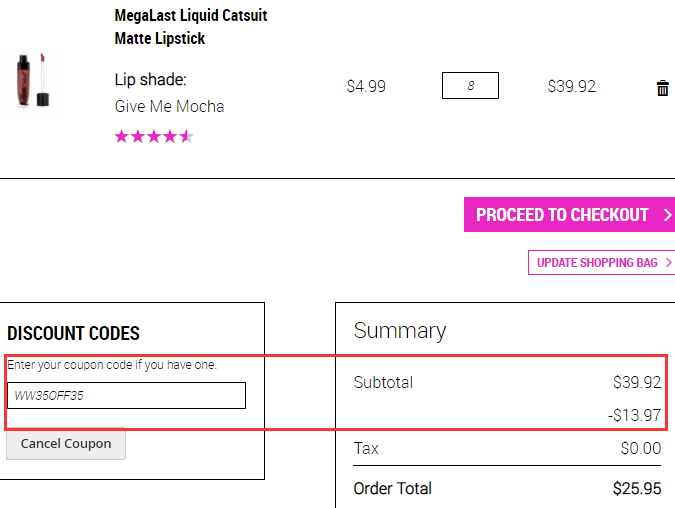Viewport: 675px width, 508px height.
Task: Click the pink star rating
Action: 154,136
